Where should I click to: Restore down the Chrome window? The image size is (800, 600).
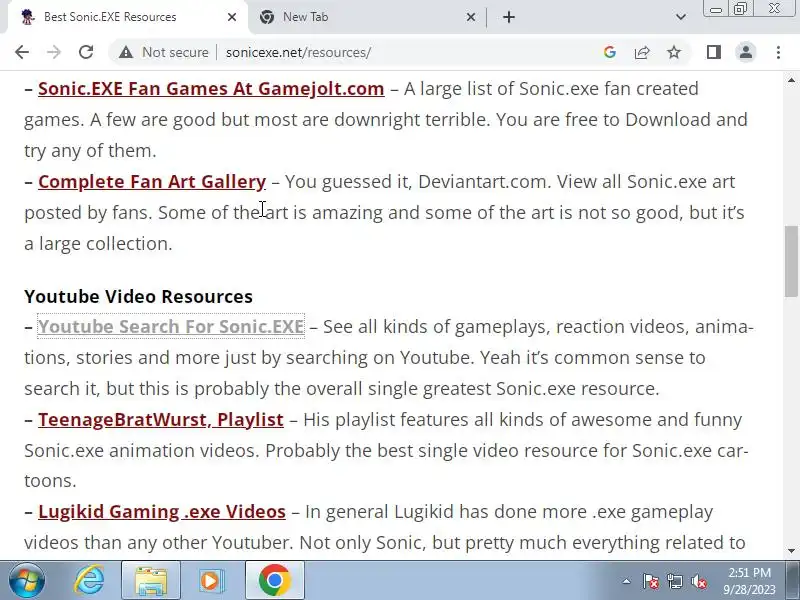740,9
